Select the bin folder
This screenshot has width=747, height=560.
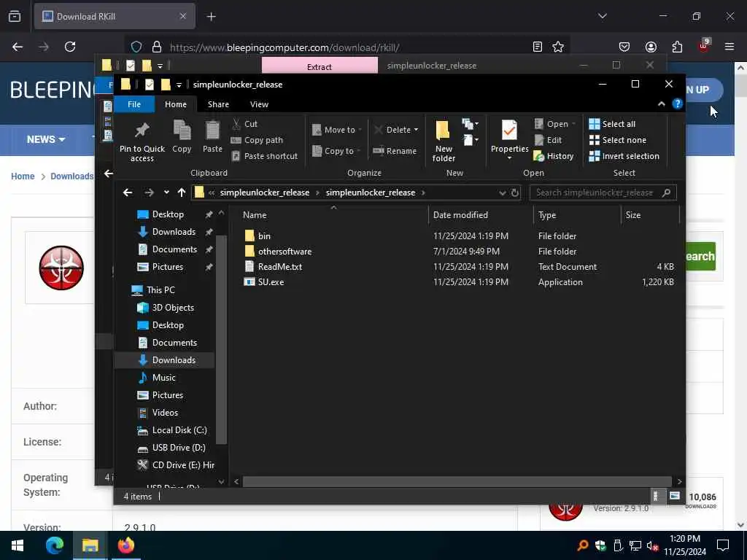point(264,236)
